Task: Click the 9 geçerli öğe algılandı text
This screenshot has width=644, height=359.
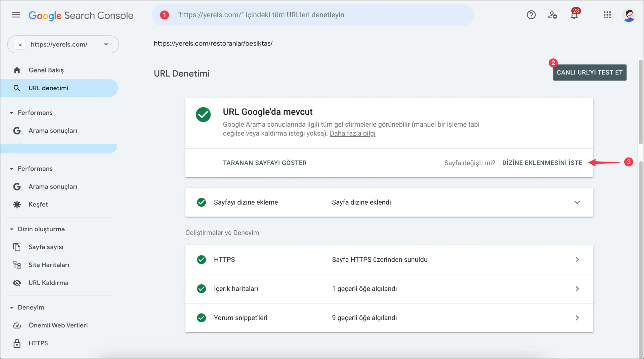Action: coord(364,318)
